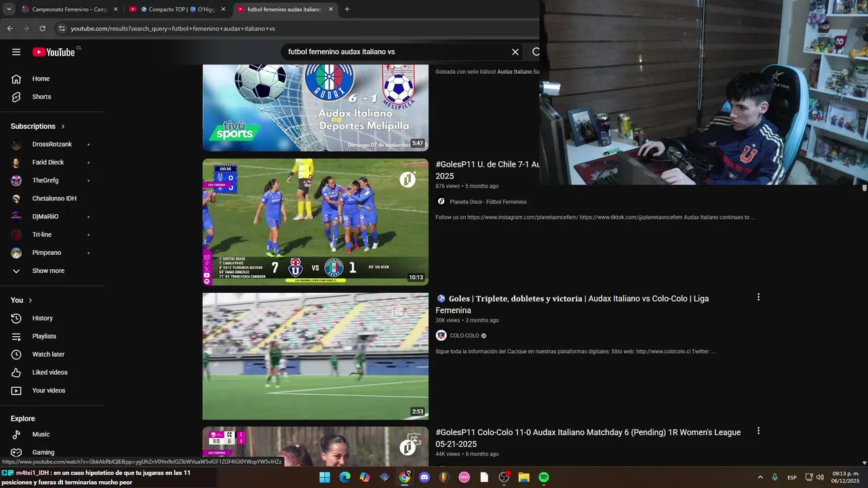Viewport: 868px width, 488px height.
Task: Open Colo-Colo channel avatar
Action: (x=441, y=335)
